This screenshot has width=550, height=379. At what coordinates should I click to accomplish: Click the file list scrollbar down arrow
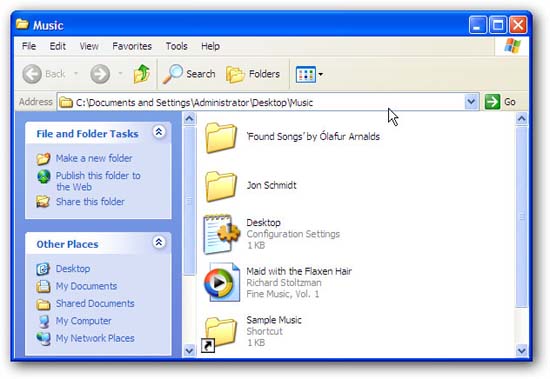522,350
